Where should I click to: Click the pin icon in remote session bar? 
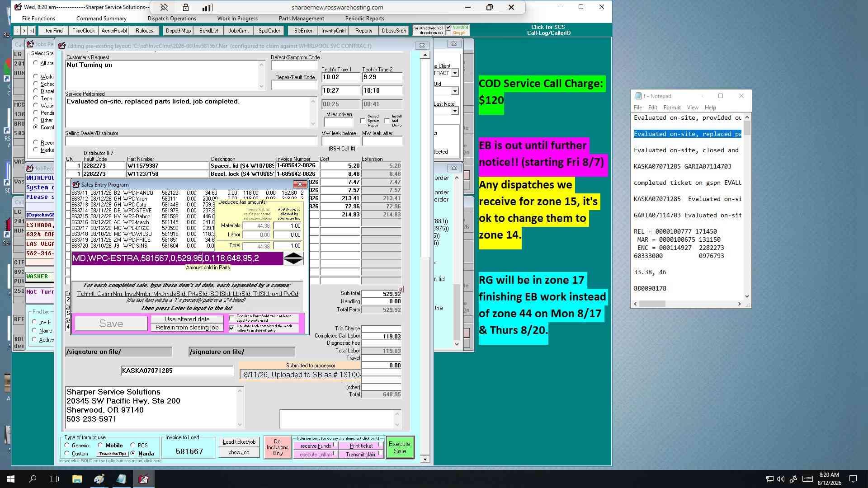(x=164, y=7)
